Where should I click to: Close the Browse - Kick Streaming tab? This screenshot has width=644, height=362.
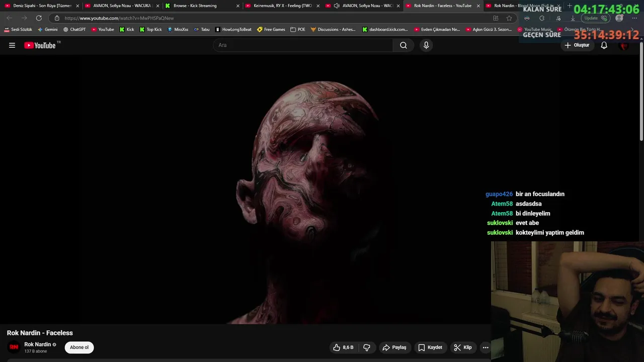(x=238, y=6)
